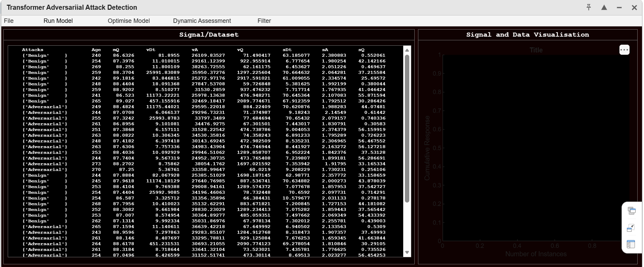Screen dimensions: 644x267
Task: Minimize the Transformer Attack Detection window
Action: [x=619, y=7]
